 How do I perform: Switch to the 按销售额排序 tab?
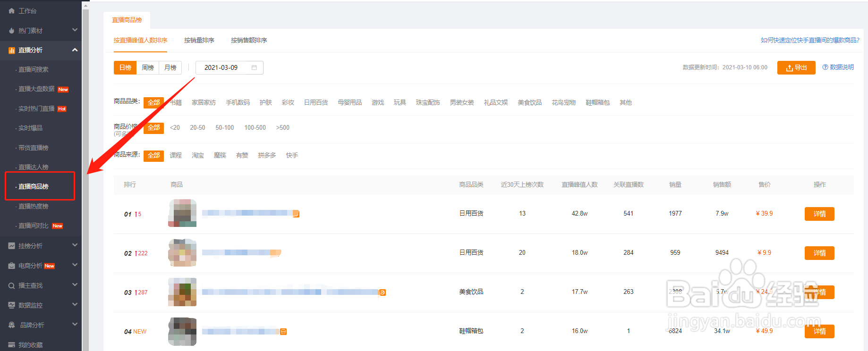click(249, 40)
